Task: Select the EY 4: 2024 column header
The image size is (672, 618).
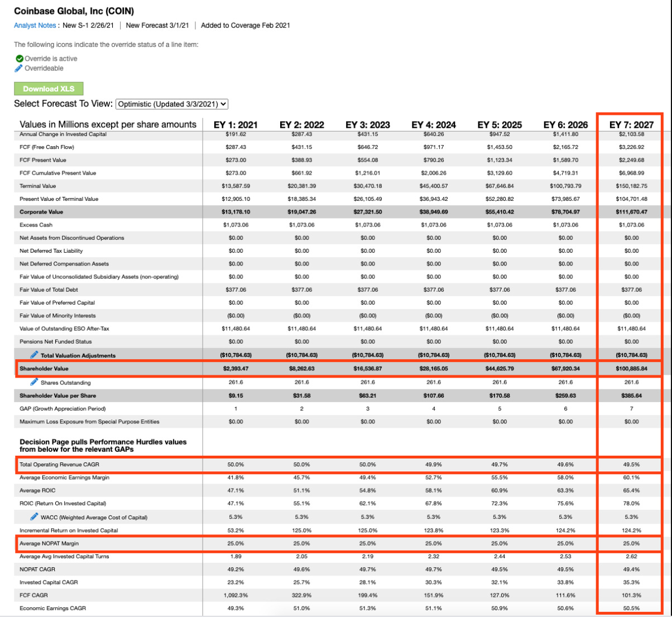Action: [x=434, y=124]
